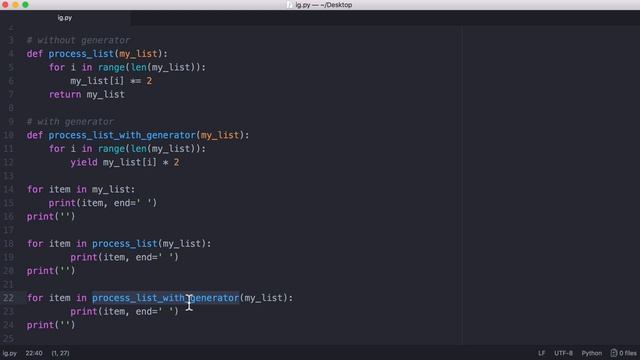This screenshot has width=640, height=360.
Task: Open encoding selector labeled UTF-8
Action: tap(563, 353)
